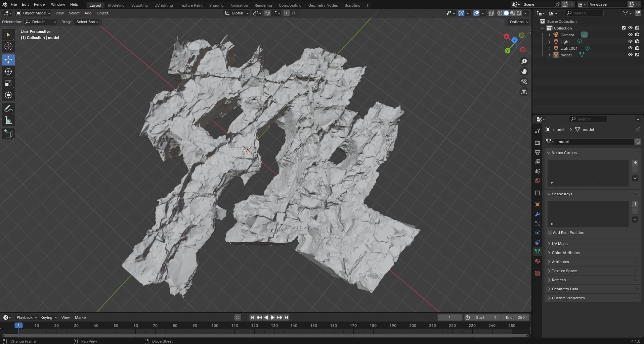Click the outliner Search field
Viewport: 644px width, 344px height.
pyautogui.click(x=584, y=13)
